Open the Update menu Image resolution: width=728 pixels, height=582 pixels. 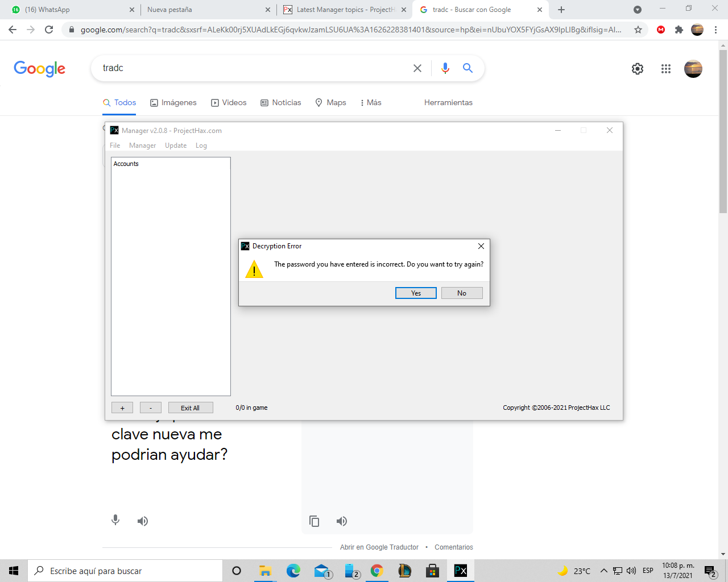click(x=176, y=145)
